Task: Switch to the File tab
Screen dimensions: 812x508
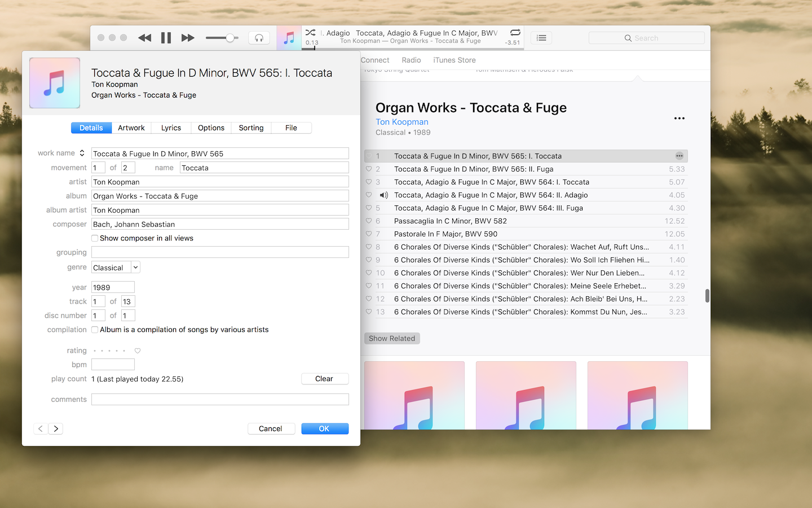Action: 292,128
